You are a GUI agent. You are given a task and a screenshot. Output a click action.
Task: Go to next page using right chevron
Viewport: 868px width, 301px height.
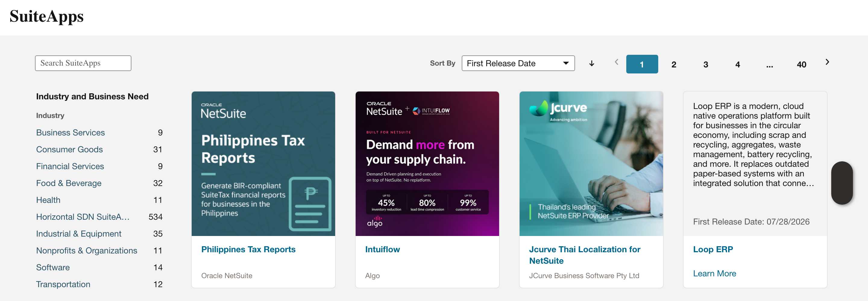coord(827,62)
